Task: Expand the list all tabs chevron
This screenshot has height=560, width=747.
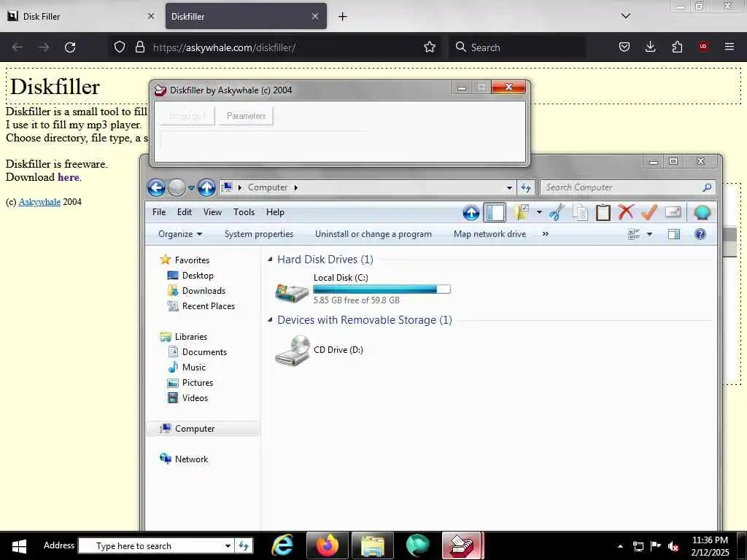Action: point(625,16)
